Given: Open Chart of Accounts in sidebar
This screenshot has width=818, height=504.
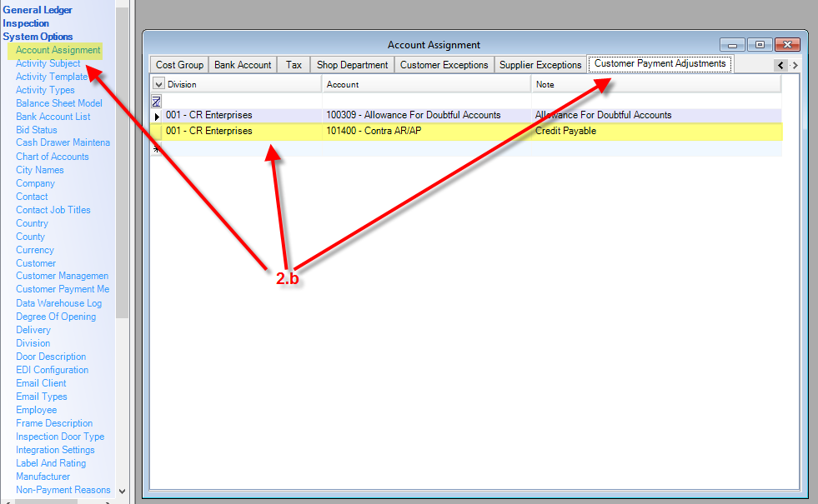Looking at the screenshot, I should tap(52, 157).
